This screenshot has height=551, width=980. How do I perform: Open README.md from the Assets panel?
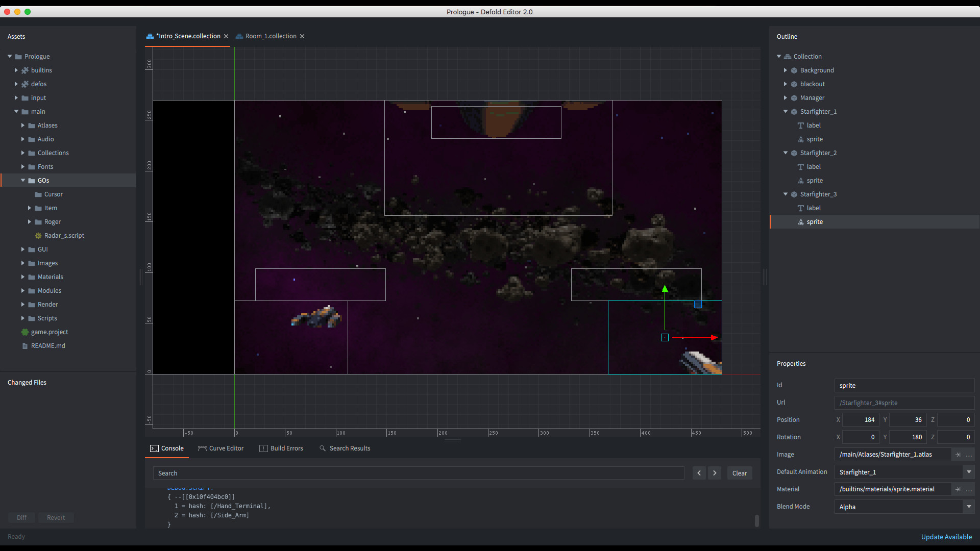tap(48, 345)
